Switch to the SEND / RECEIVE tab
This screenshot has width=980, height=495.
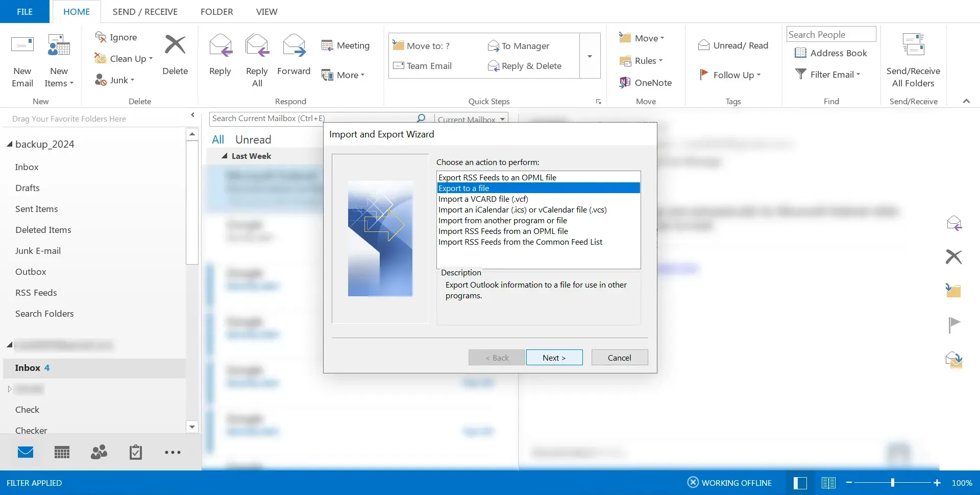(145, 11)
